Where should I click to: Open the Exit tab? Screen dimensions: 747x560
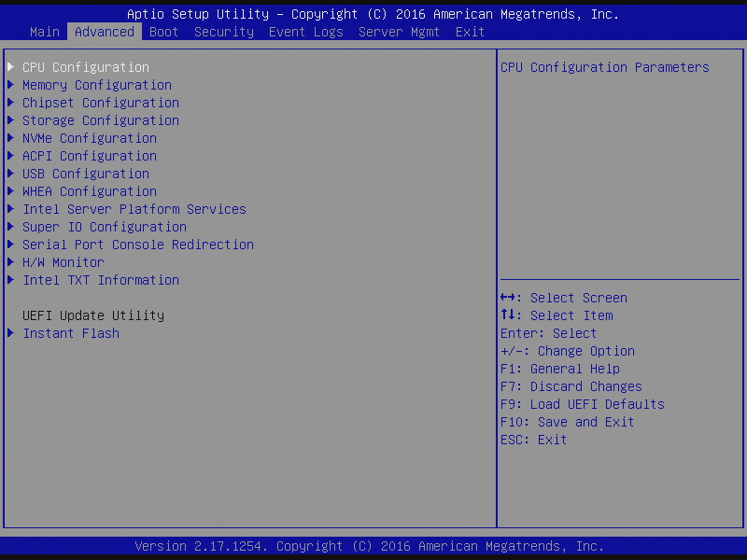pyautogui.click(x=470, y=32)
